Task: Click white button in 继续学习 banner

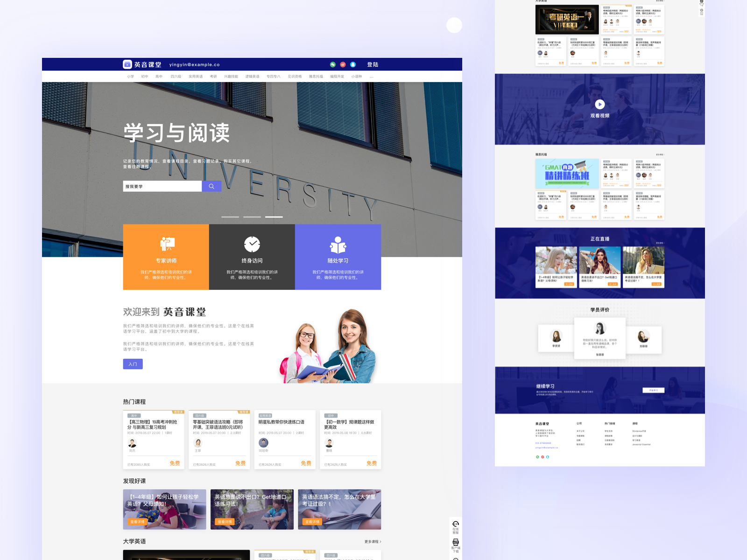Action: [x=653, y=390]
